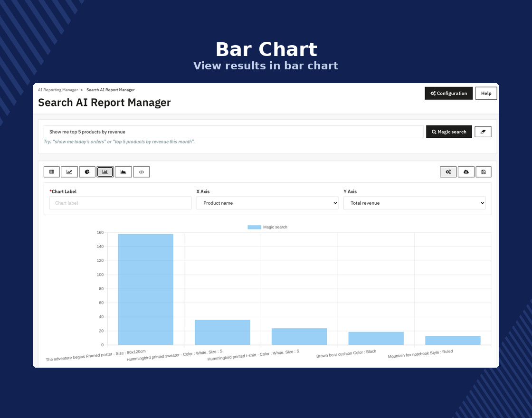Click the Hummingbird printed t-shirt bar

click(299, 337)
